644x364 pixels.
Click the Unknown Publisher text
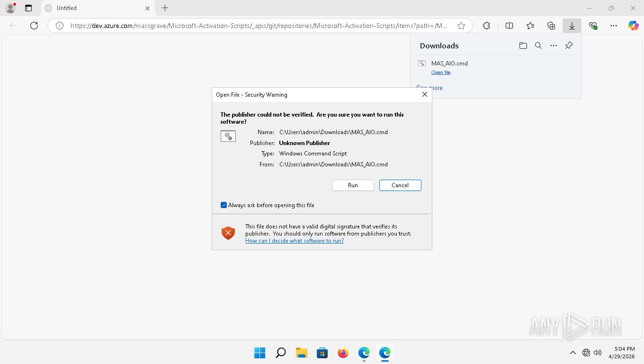click(x=304, y=143)
